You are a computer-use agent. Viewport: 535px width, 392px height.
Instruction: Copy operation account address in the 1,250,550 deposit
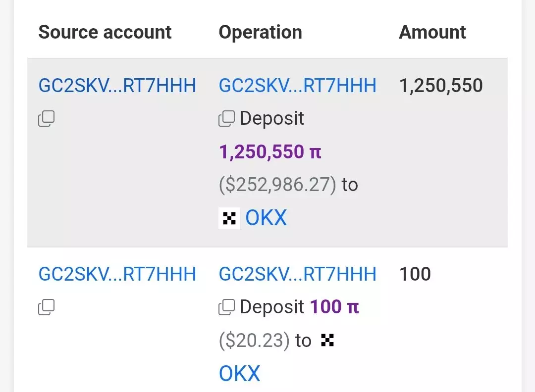pos(226,119)
